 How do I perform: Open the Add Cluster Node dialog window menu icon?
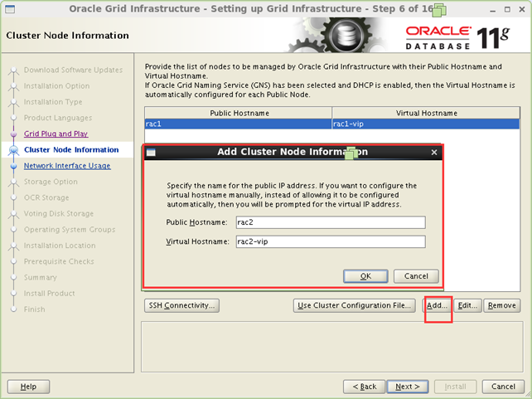pos(151,153)
